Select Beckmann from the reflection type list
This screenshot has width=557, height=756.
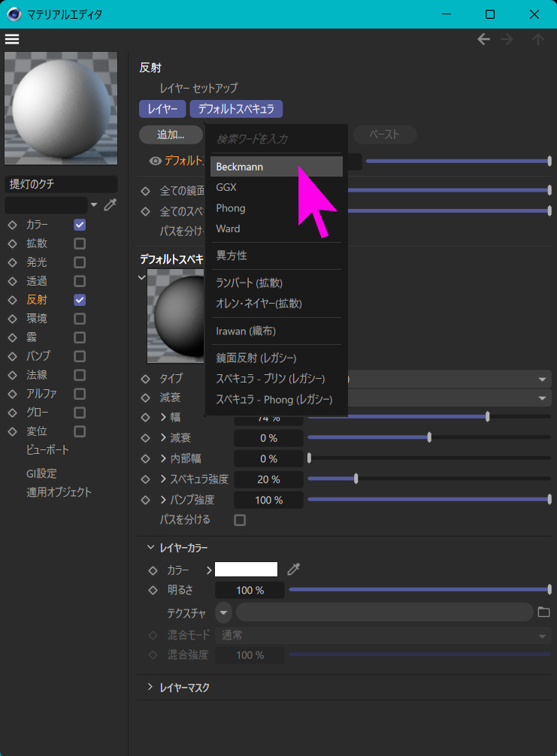[x=240, y=167]
